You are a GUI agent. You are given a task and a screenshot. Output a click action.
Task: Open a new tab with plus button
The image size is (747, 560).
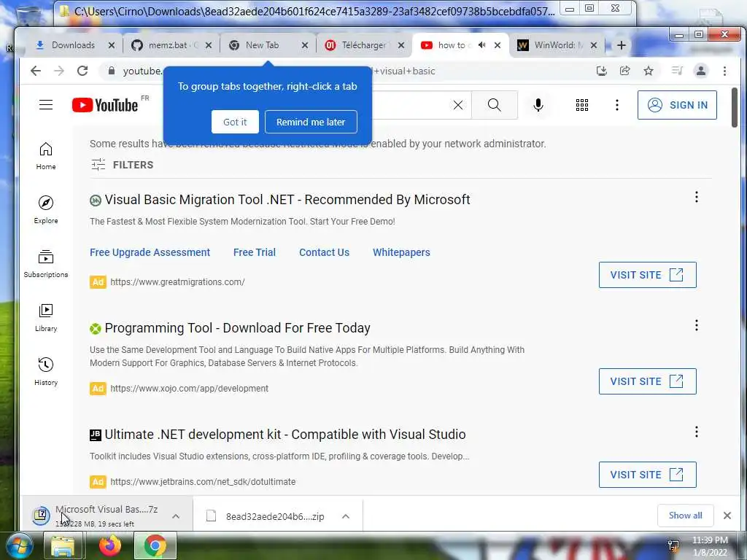[622, 45]
